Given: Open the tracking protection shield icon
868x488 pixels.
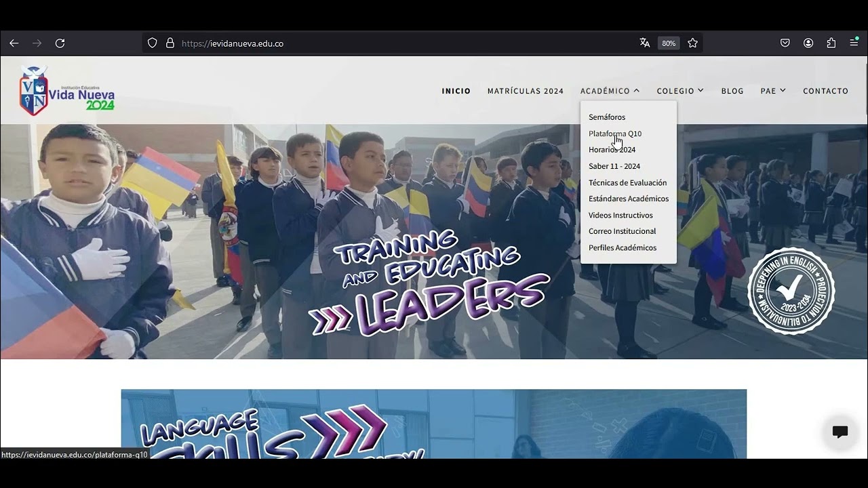Looking at the screenshot, I should [x=153, y=43].
